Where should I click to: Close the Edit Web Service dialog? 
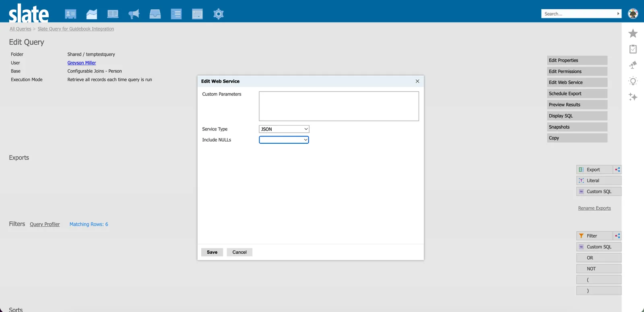click(x=417, y=81)
